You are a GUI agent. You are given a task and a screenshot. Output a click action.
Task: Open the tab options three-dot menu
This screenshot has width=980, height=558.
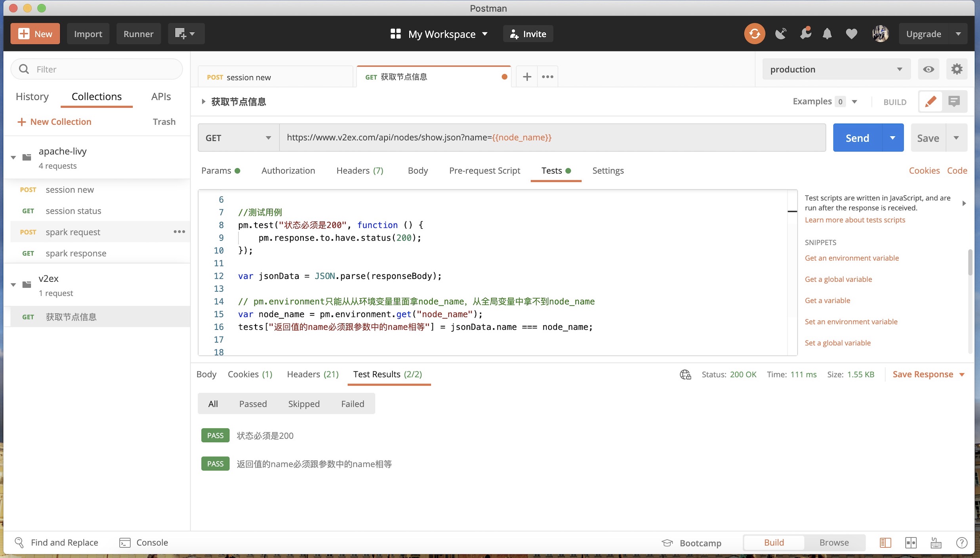click(x=547, y=77)
